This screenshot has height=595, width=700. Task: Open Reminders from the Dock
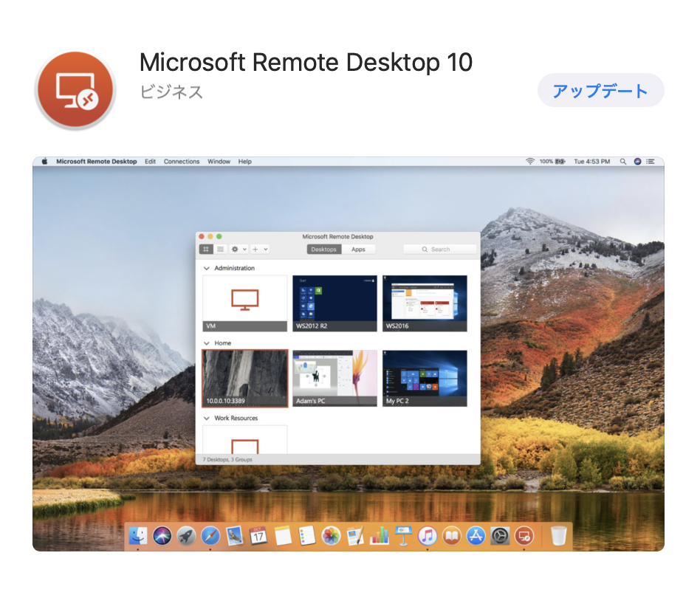point(306,536)
